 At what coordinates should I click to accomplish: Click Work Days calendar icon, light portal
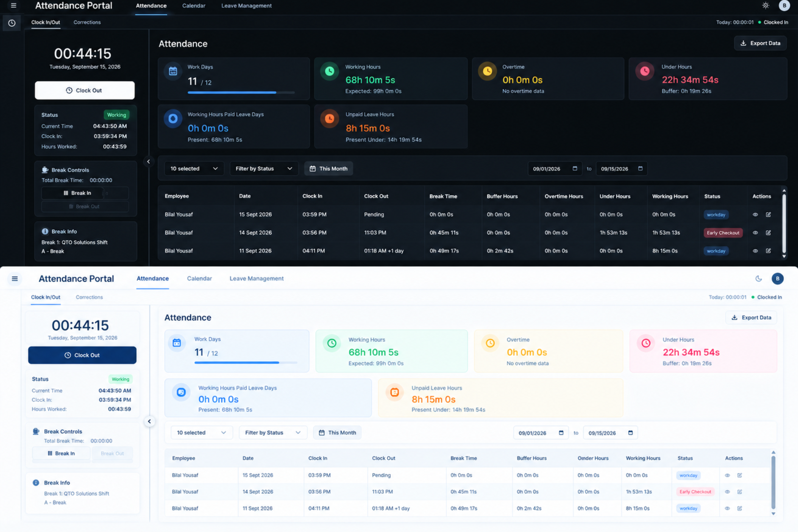click(177, 343)
